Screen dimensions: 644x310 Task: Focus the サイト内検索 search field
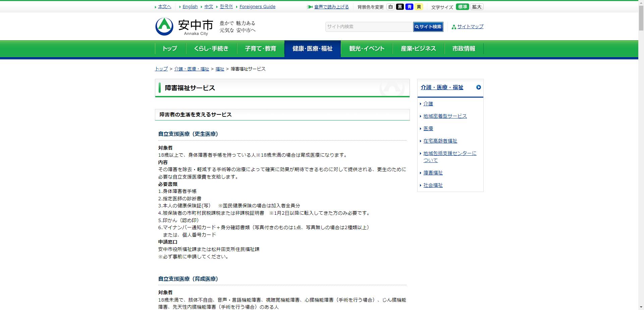click(x=369, y=27)
